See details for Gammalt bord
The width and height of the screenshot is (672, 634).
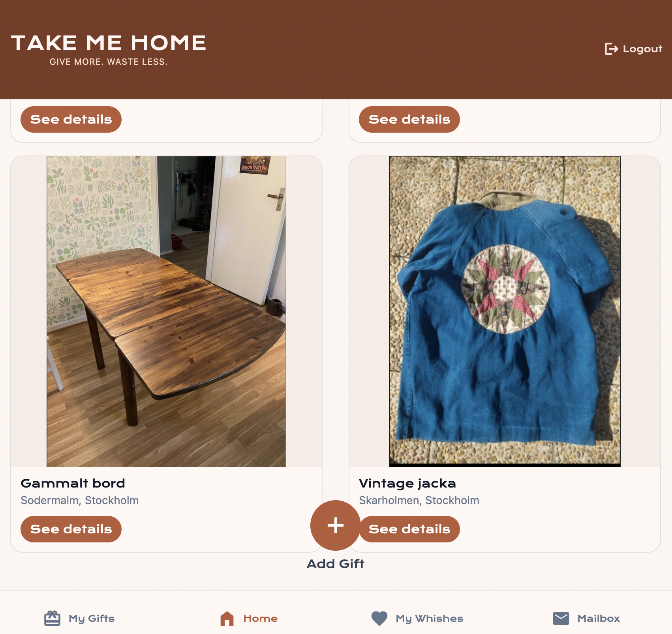[x=71, y=529]
